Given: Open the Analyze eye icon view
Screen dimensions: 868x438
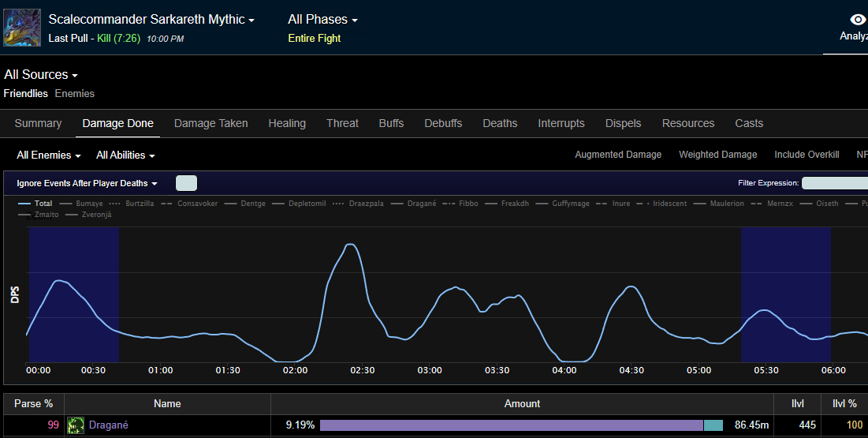Looking at the screenshot, I should (x=858, y=20).
